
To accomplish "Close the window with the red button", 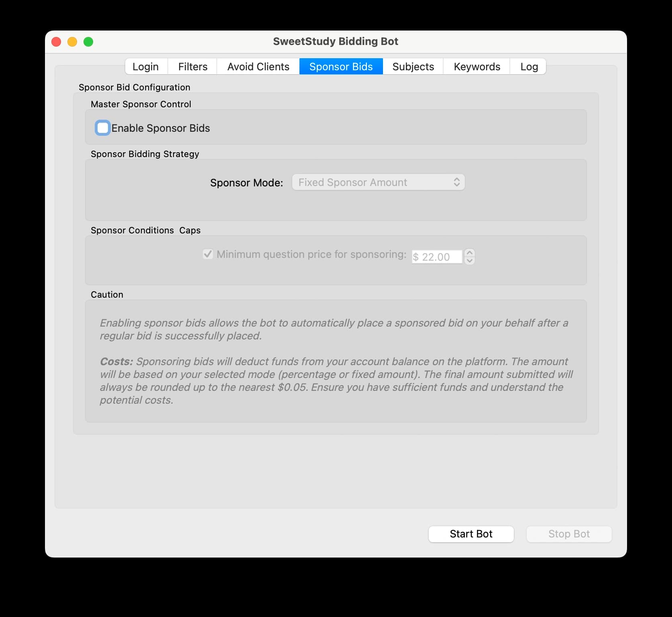I will (56, 42).
